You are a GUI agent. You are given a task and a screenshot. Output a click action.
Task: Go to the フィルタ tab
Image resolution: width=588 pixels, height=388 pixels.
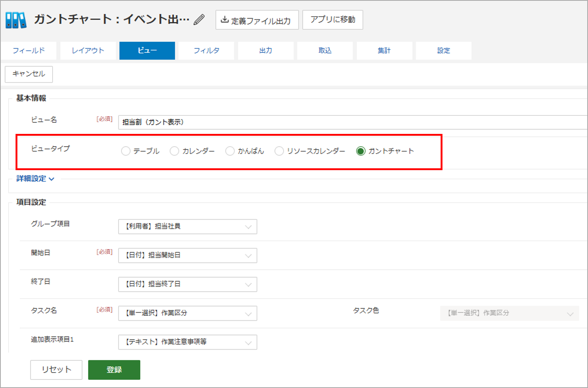(207, 51)
